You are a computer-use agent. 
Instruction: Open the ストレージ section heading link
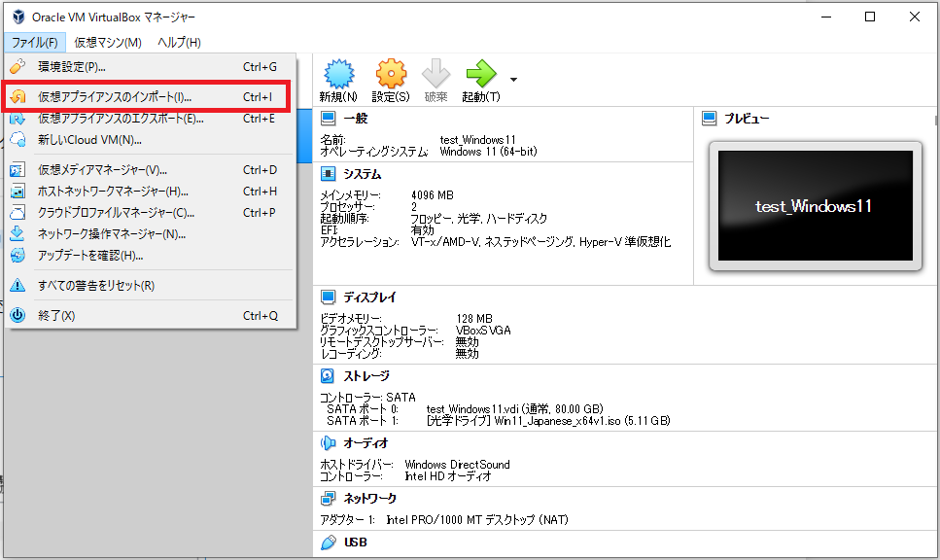click(x=366, y=376)
